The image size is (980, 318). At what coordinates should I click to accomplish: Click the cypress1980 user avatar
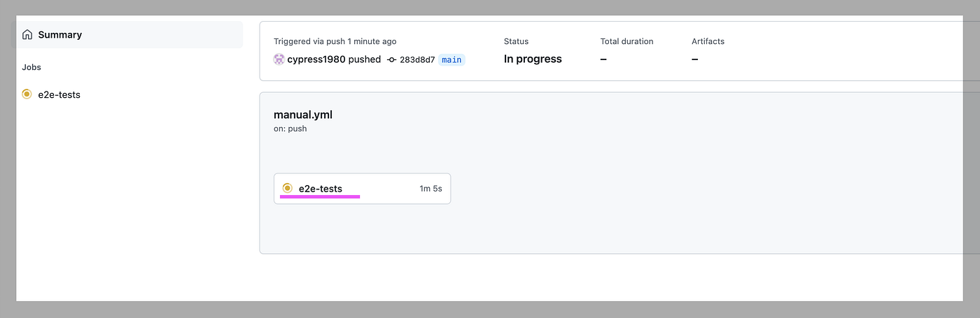tap(279, 59)
